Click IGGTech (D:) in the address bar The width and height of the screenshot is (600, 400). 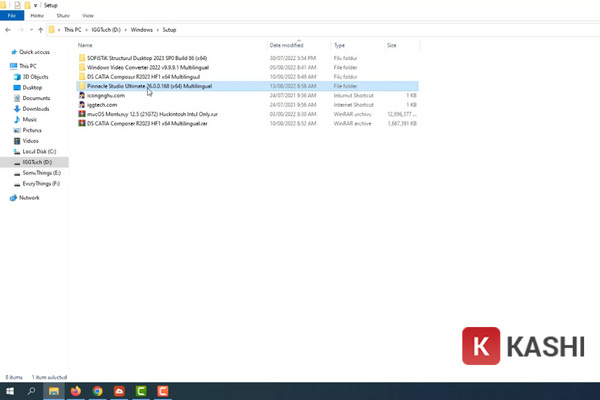[106, 30]
